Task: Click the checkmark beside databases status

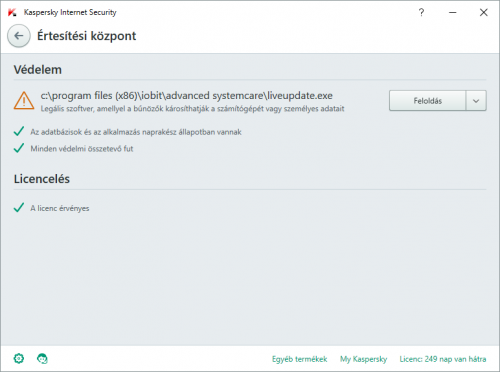Action: point(19,131)
